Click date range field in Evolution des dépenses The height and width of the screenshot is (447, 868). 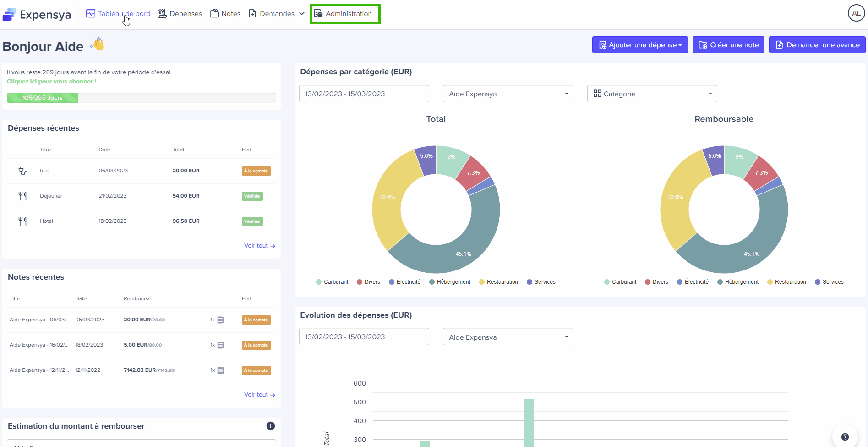[x=364, y=337]
